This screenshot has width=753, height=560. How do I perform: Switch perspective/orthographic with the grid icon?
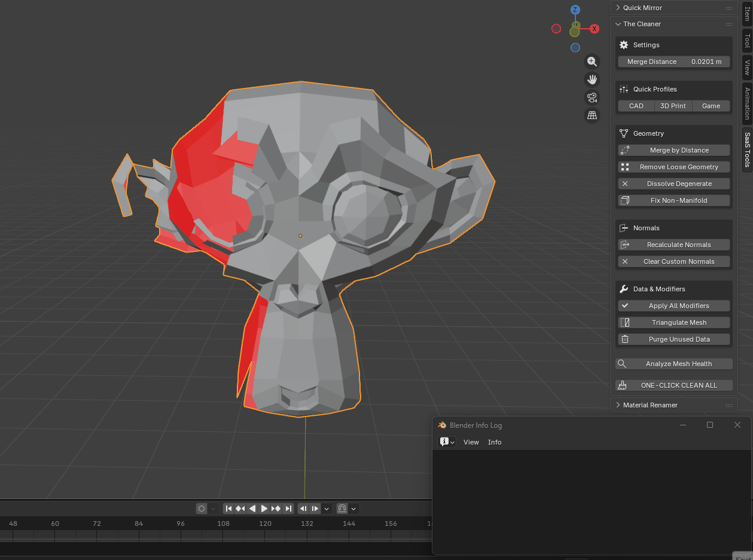[x=592, y=115]
